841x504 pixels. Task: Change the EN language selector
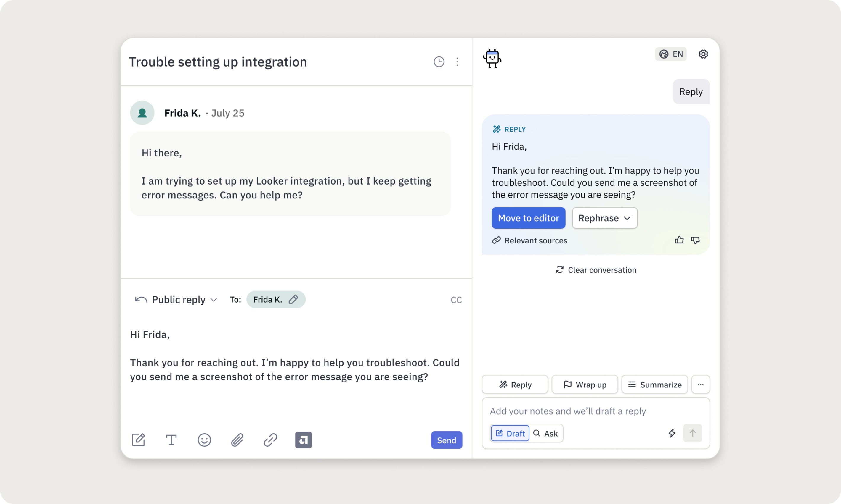click(671, 54)
